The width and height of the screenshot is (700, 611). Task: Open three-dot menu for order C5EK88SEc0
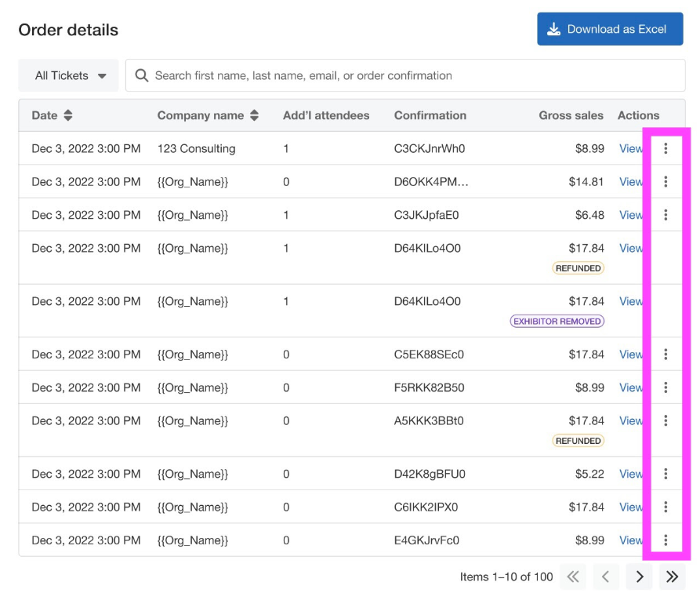coord(666,355)
